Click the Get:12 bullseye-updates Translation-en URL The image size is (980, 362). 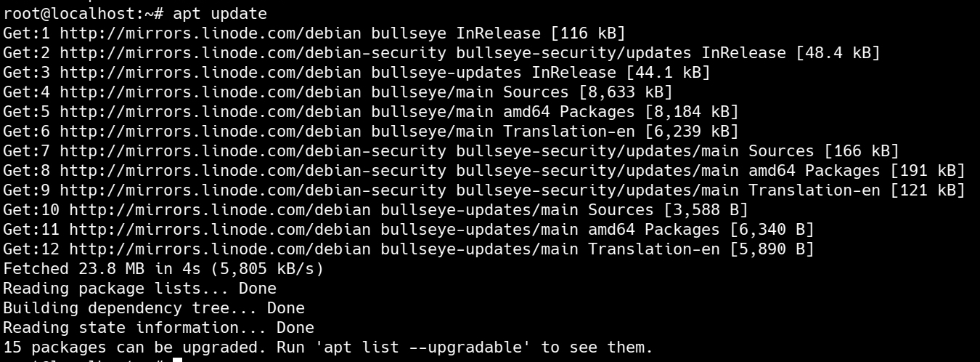pos(221,249)
